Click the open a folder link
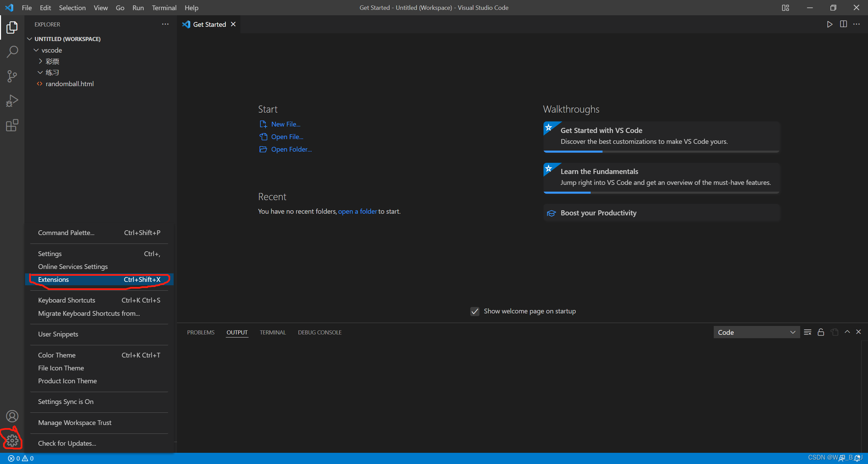This screenshot has height=464, width=868. (357, 211)
